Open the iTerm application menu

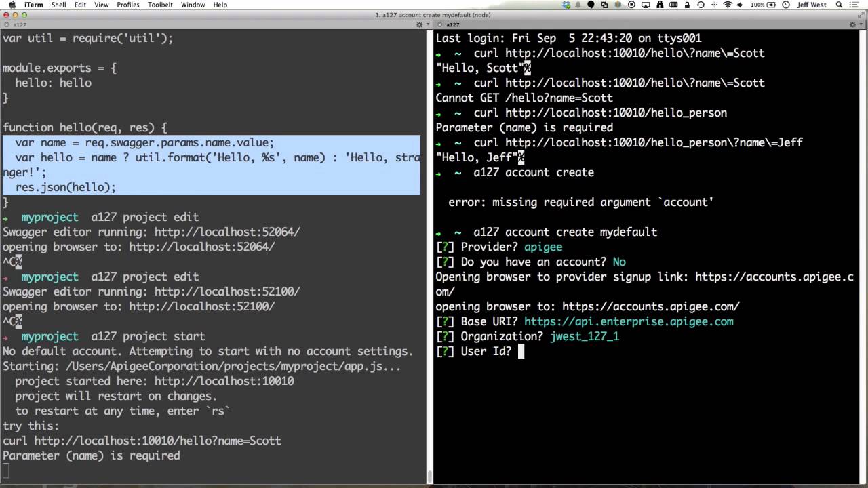pos(33,5)
